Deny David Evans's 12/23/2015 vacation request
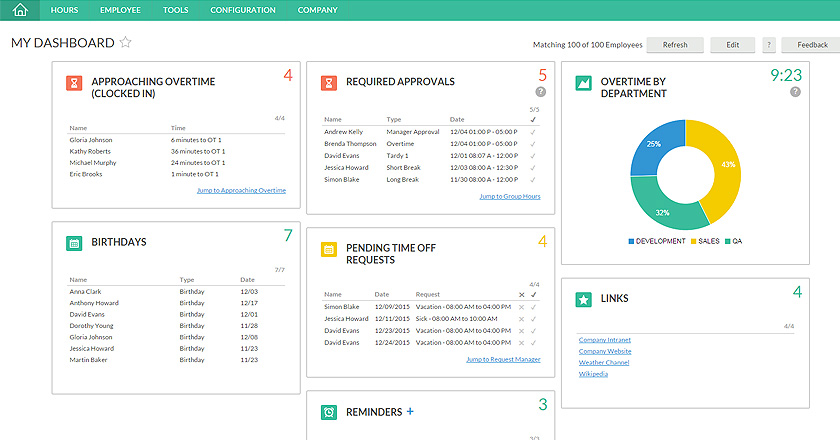The height and width of the screenshot is (440, 840). (521, 331)
